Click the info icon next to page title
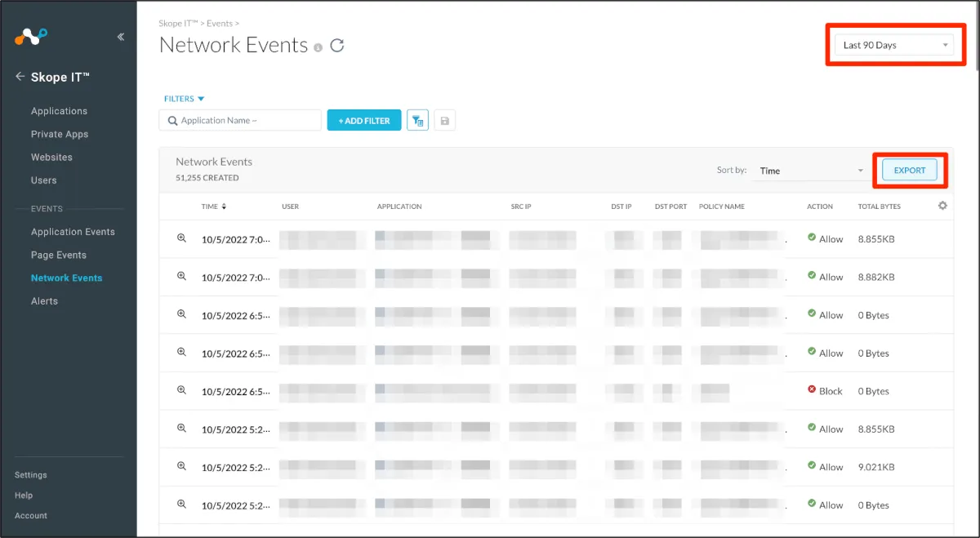Screen dimensions: 980x538 click(318, 47)
